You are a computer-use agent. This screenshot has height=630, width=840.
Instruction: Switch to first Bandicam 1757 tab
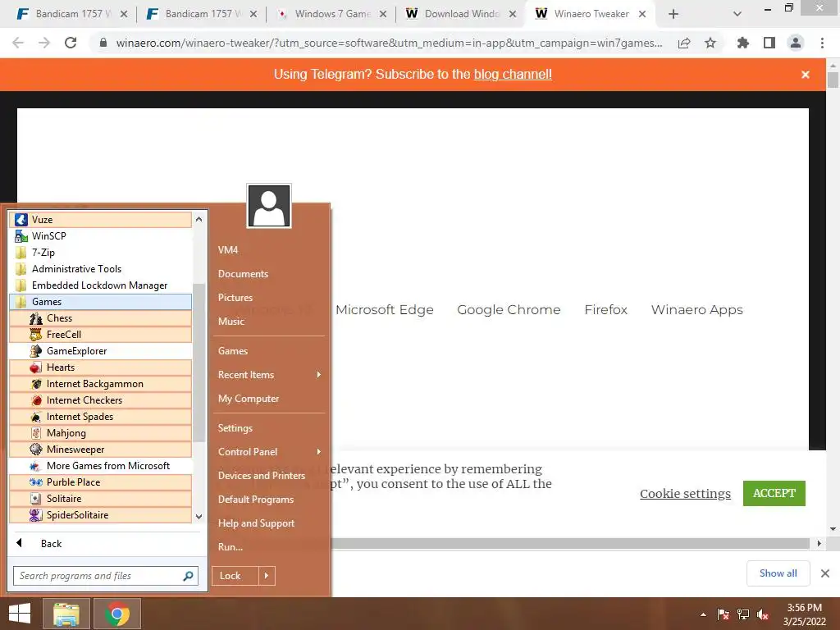72,14
